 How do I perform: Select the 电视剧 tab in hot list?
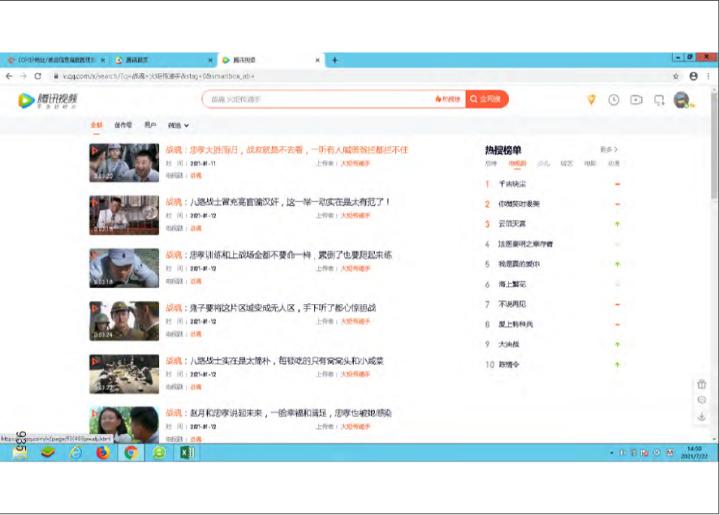click(517, 162)
